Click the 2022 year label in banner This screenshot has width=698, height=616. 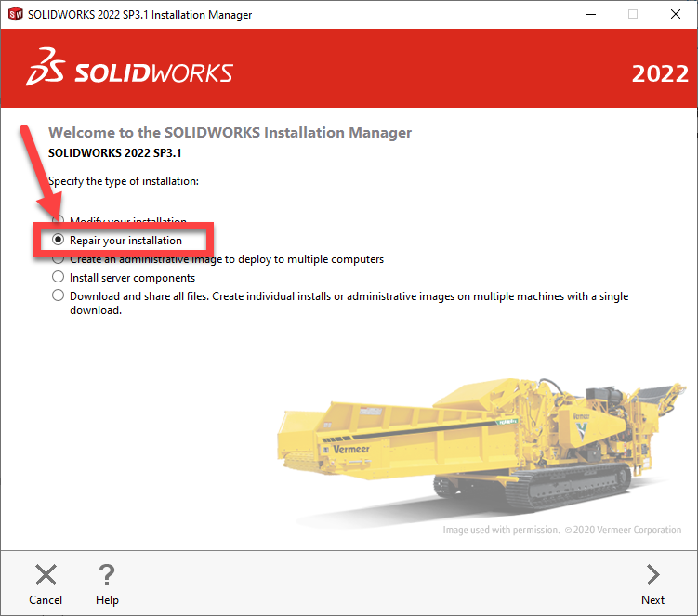click(x=660, y=74)
